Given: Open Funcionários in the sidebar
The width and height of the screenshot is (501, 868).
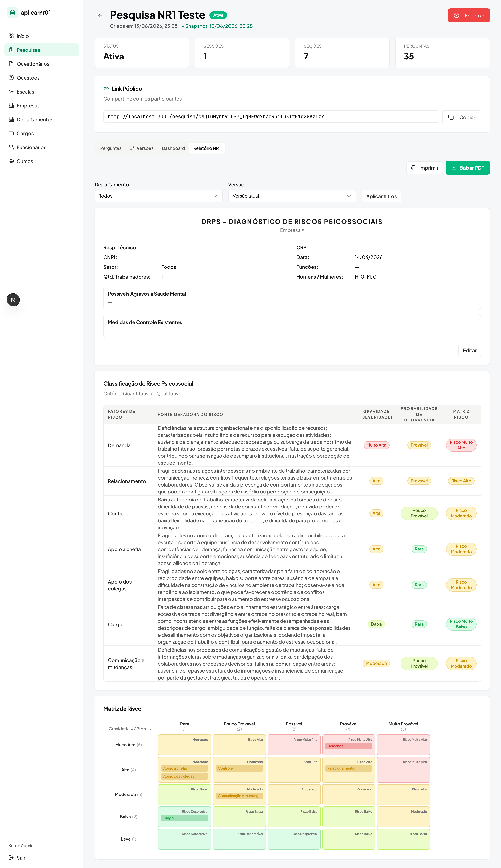Looking at the screenshot, I should tap(42, 147).
